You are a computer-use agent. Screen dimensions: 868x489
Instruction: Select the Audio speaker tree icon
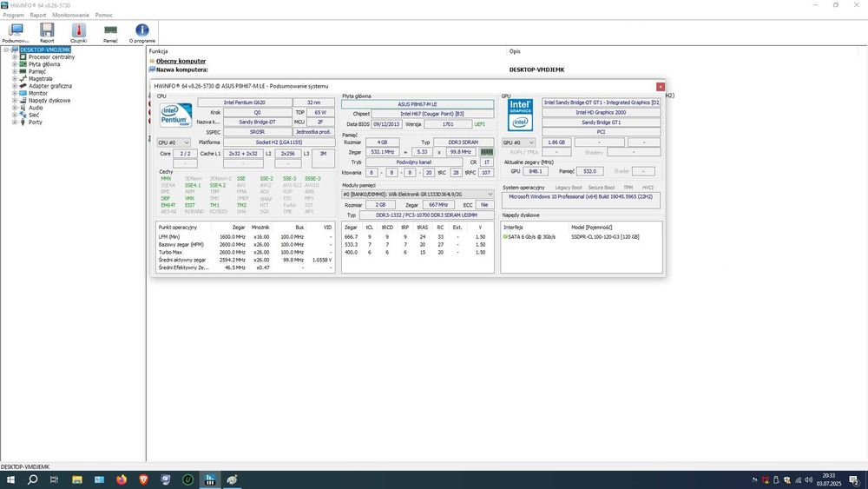tap(23, 108)
